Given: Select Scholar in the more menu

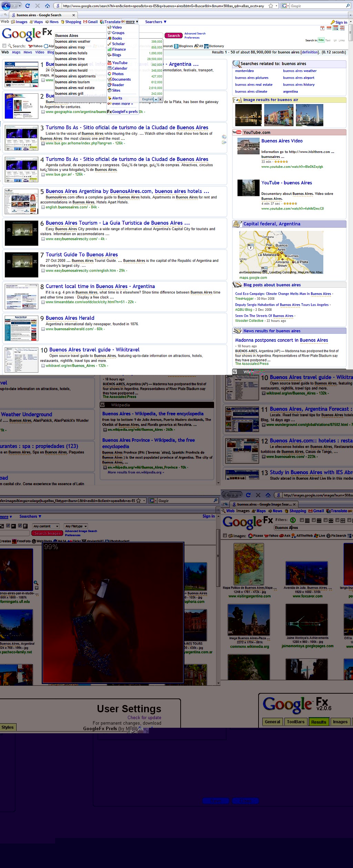Looking at the screenshot, I should [x=118, y=44].
